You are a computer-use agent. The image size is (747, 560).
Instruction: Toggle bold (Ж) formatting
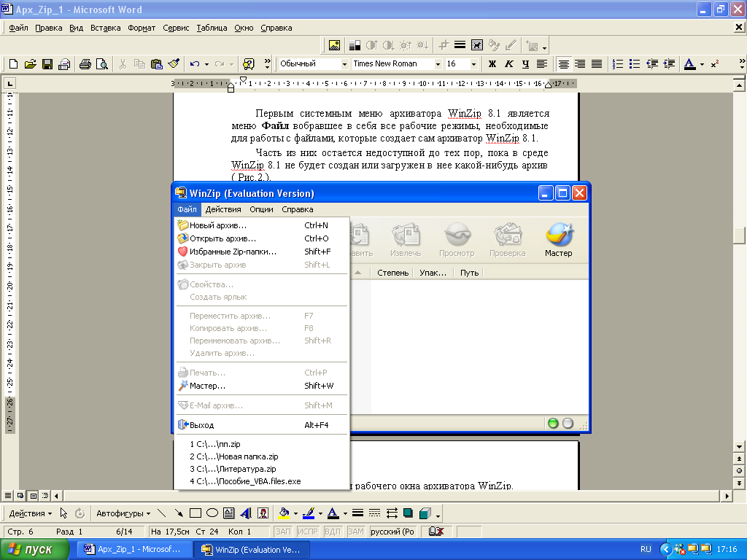492,64
